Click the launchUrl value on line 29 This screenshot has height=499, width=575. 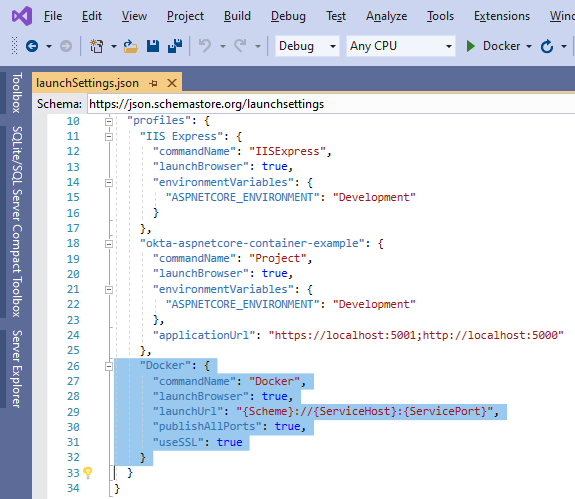click(x=364, y=411)
